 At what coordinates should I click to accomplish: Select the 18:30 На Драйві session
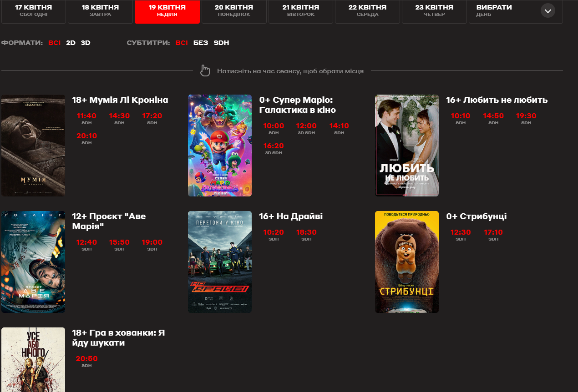click(x=306, y=232)
